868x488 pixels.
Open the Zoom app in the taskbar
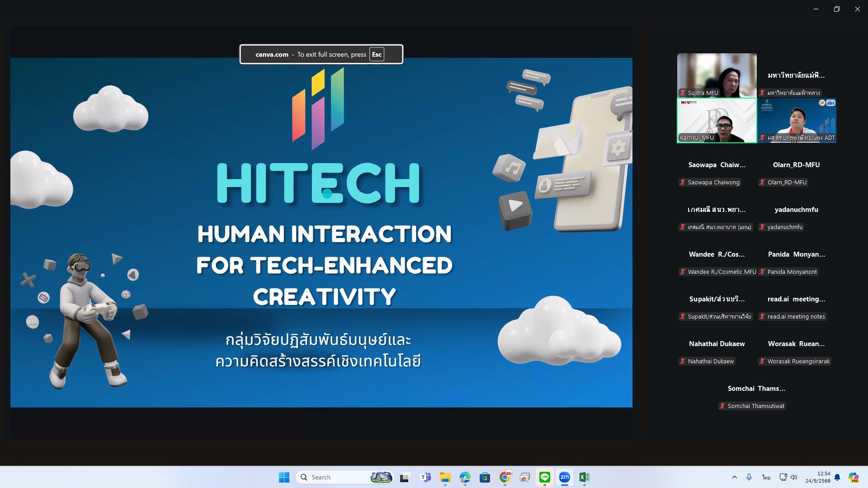[x=564, y=477]
